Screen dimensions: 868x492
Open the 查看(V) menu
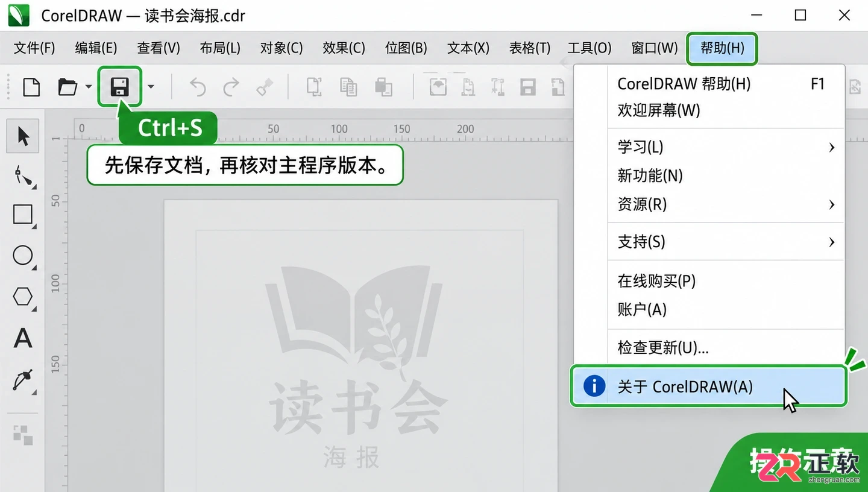coord(159,48)
